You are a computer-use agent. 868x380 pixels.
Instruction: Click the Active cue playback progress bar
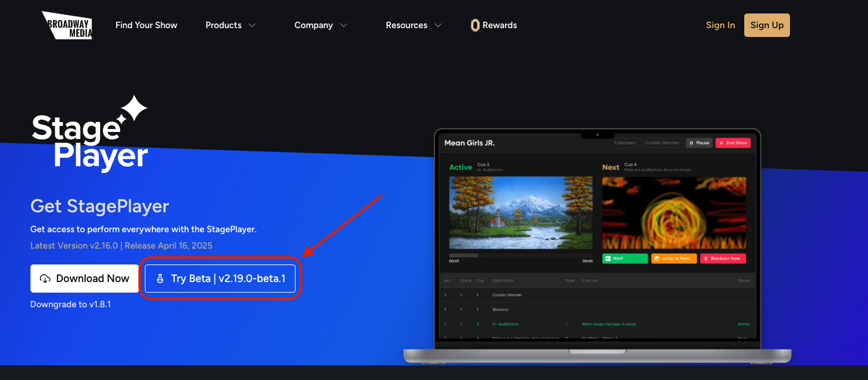point(521,255)
